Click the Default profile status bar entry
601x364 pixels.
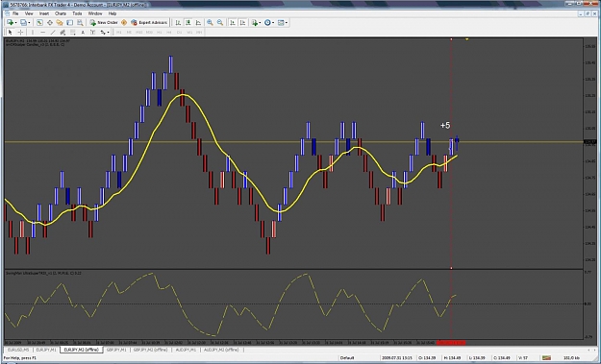click(x=347, y=358)
